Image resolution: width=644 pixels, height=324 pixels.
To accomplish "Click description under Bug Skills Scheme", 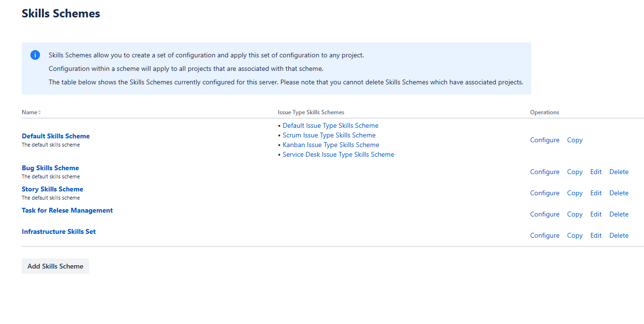I will 51,176.
